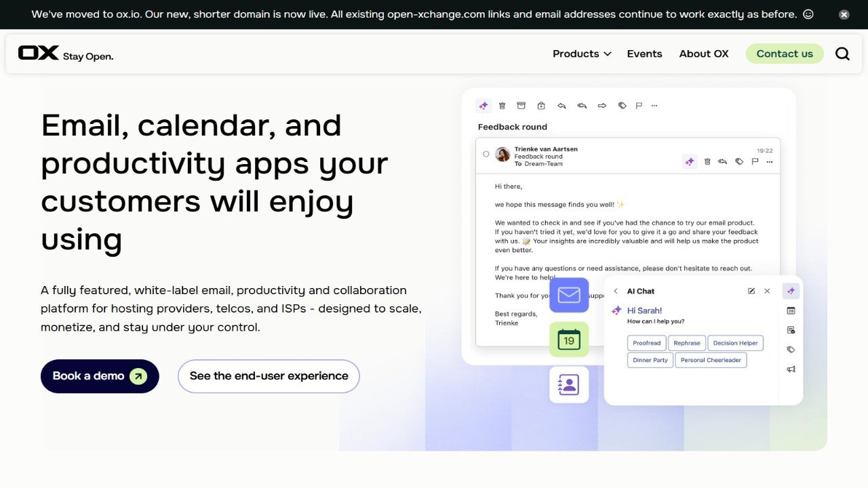Screen dimensions: 868x488
Task: Pick the Dinner Party suggestion
Action: click(x=650, y=360)
